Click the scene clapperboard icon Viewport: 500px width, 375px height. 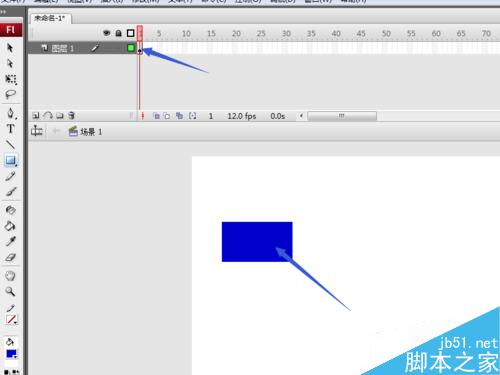(x=73, y=131)
